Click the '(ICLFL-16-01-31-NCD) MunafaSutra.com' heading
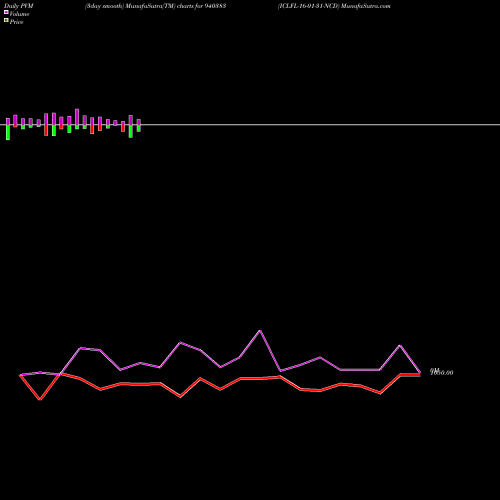Screen dimensions: 500x500 334,6
